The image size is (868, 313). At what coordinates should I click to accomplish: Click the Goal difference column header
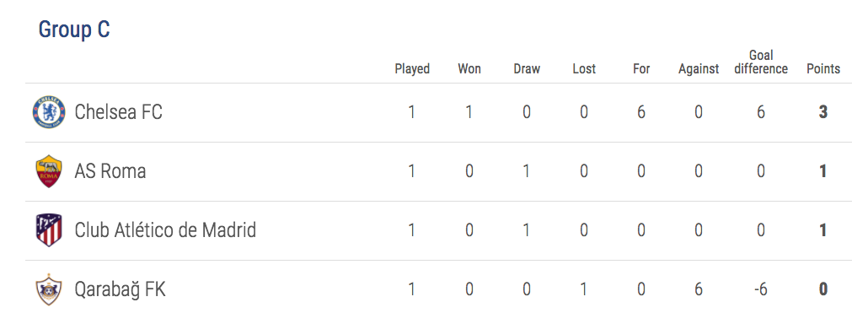[761, 62]
